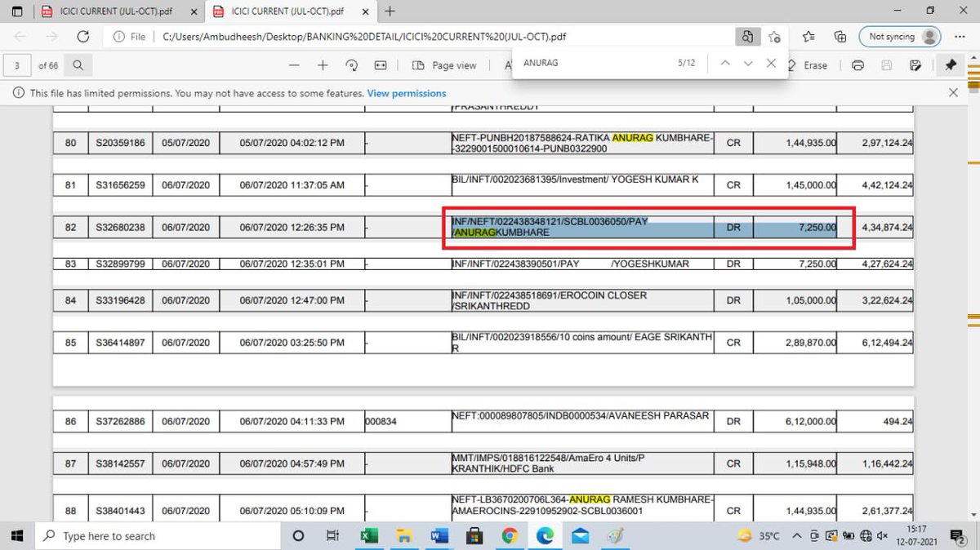Click amount 2,89,870.00 in row 85
980x550 pixels.
(x=811, y=343)
